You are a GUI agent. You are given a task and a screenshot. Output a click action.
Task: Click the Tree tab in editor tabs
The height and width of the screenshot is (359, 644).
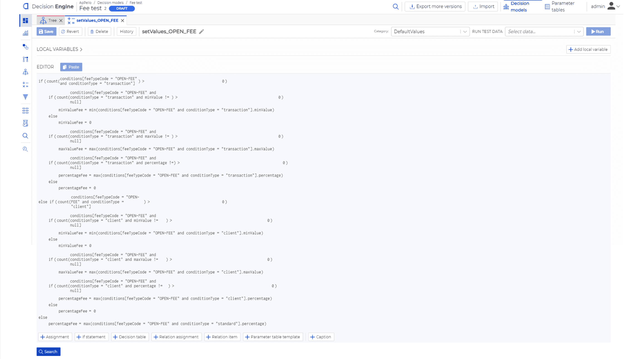(49, 20)
